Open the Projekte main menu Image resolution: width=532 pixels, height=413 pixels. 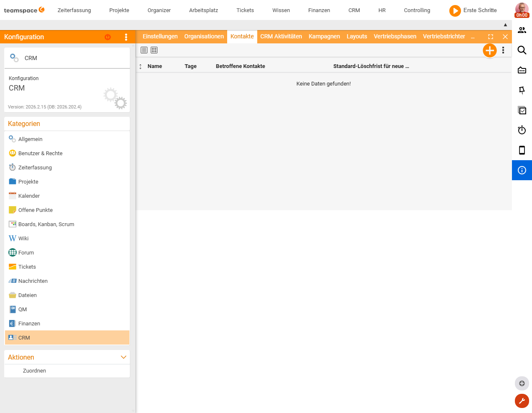point(119,10)
